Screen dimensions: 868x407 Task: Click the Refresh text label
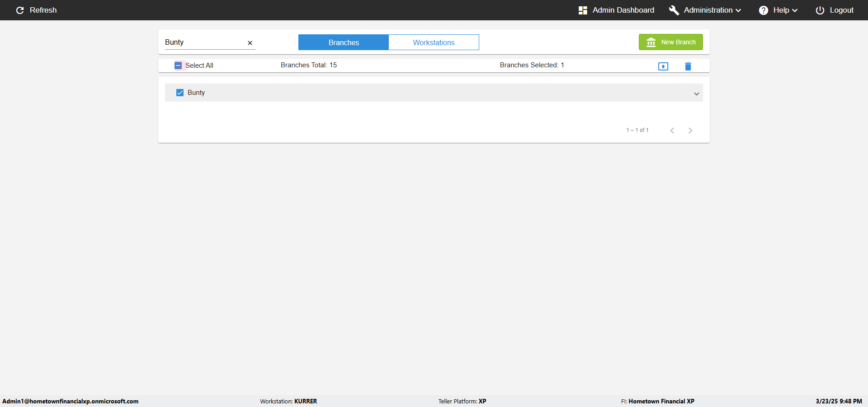pos(43,10)
